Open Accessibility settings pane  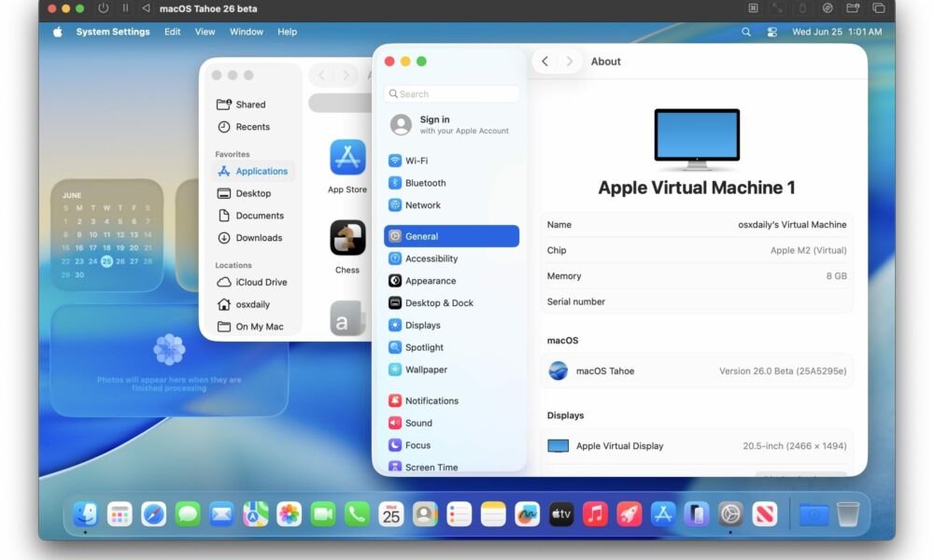coord(451,259)
